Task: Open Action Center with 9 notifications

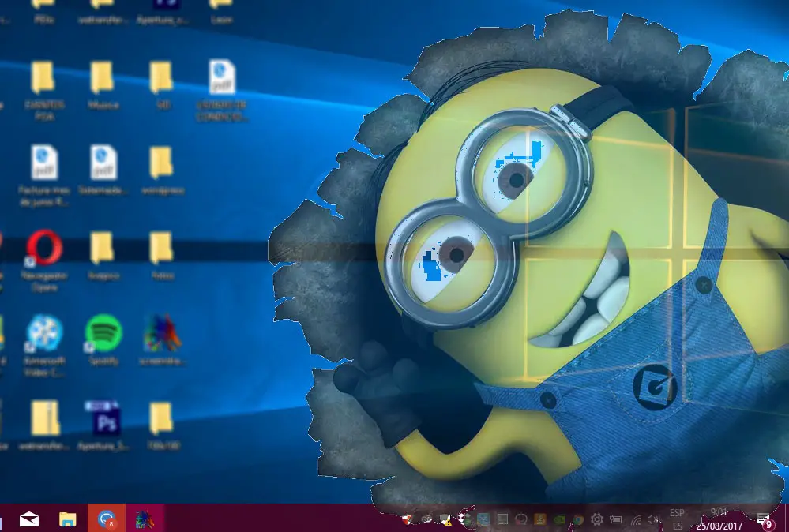Action: tap(764, 519)
